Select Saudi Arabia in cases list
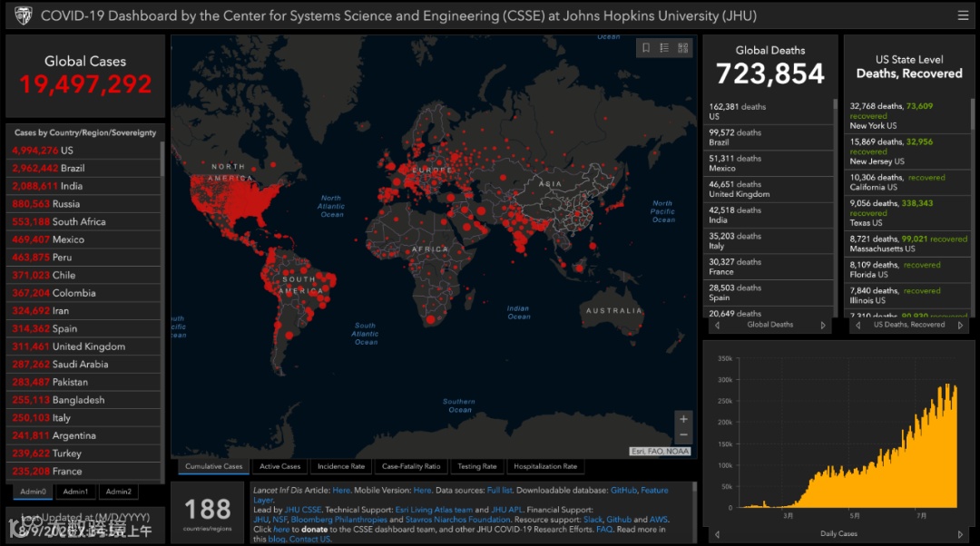The width and height of the screenshot is (980, 546). [84, 365]
